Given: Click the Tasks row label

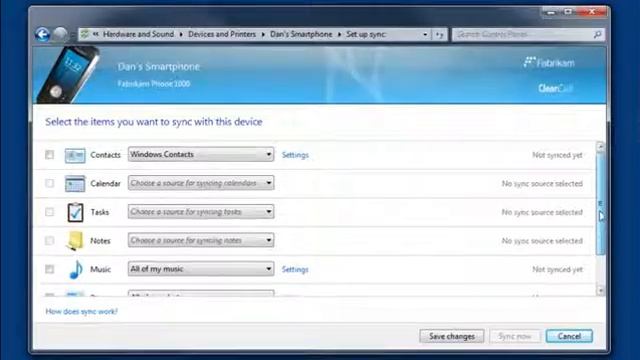Looking at the screenshot, I should [100, 212].
